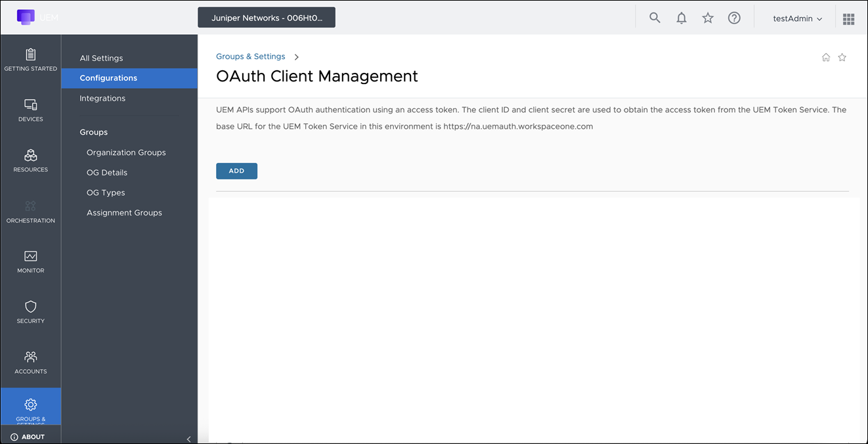The height and width of the screenshot is (444, 868).
Task: Follow the Groups & Settings breadcrumb link
Action: (x=250, y=56)
